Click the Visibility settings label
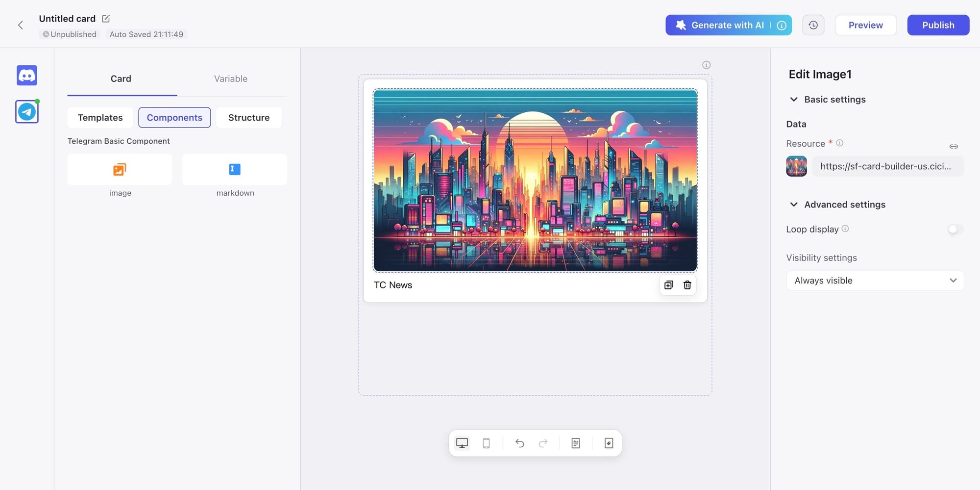The image size is (980, 490). (x=822, y=258)
